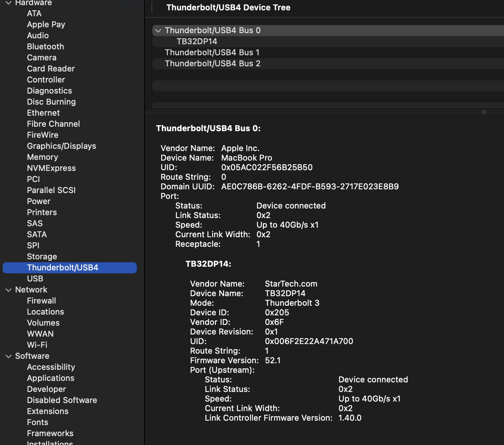The image size is (504, 445).
Task: Collapse the Hardware section chevron
Action: pos(8,3)
